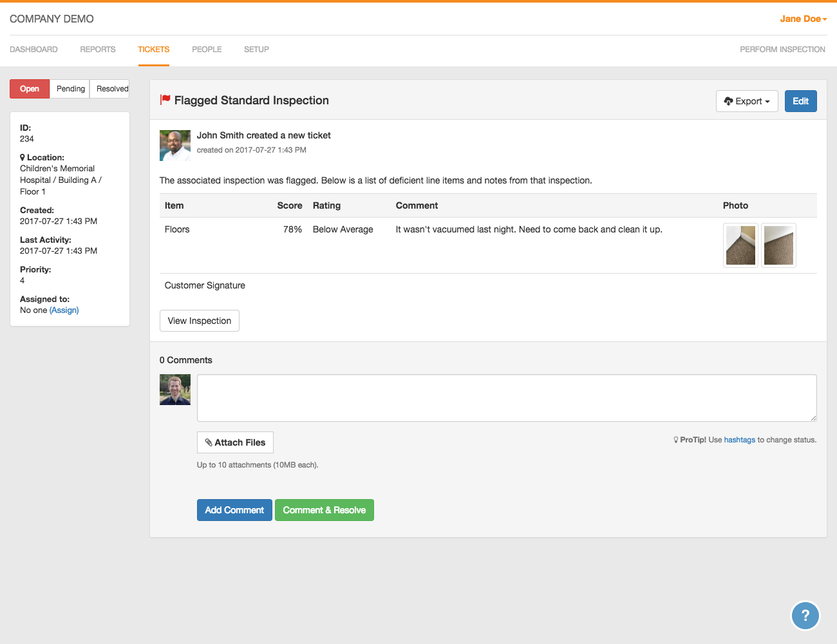Screen dimensions: 837x644
Task: Switch to Pending status filter
Action: (70, 89)
